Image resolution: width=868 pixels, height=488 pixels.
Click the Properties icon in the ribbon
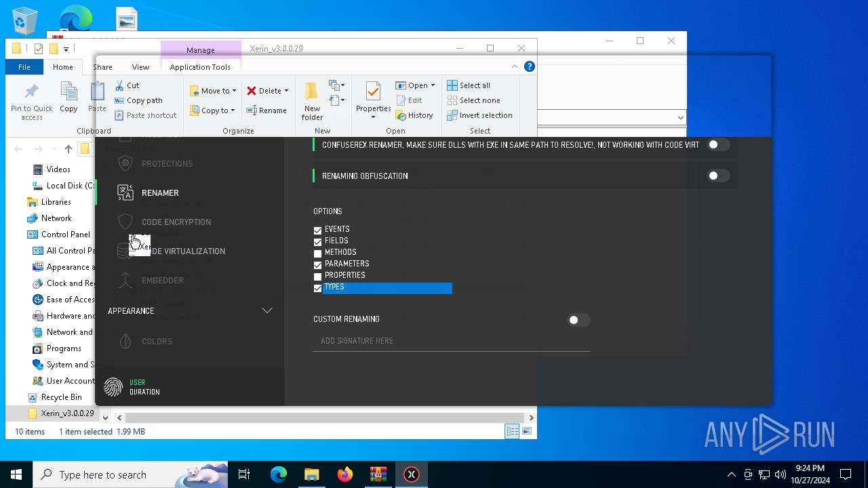[x=373, y=91]
